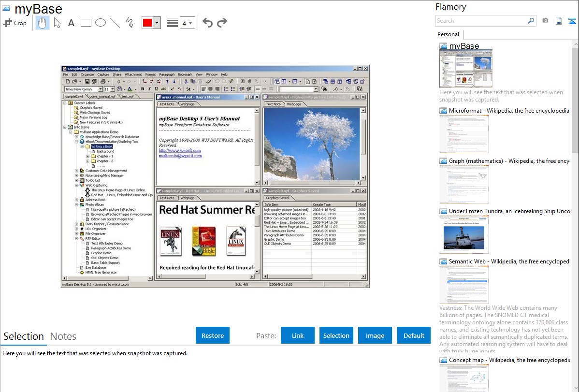Click the small icon beside Microformat entry title
Viewport: 579px width, 392px height.
443,111
